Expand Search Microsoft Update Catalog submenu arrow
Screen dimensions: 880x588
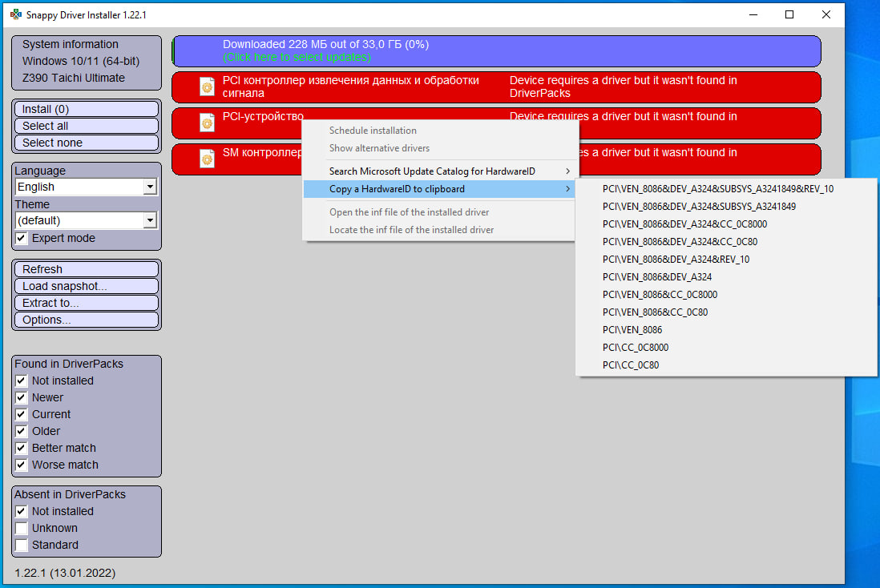(x=568, y=171)
